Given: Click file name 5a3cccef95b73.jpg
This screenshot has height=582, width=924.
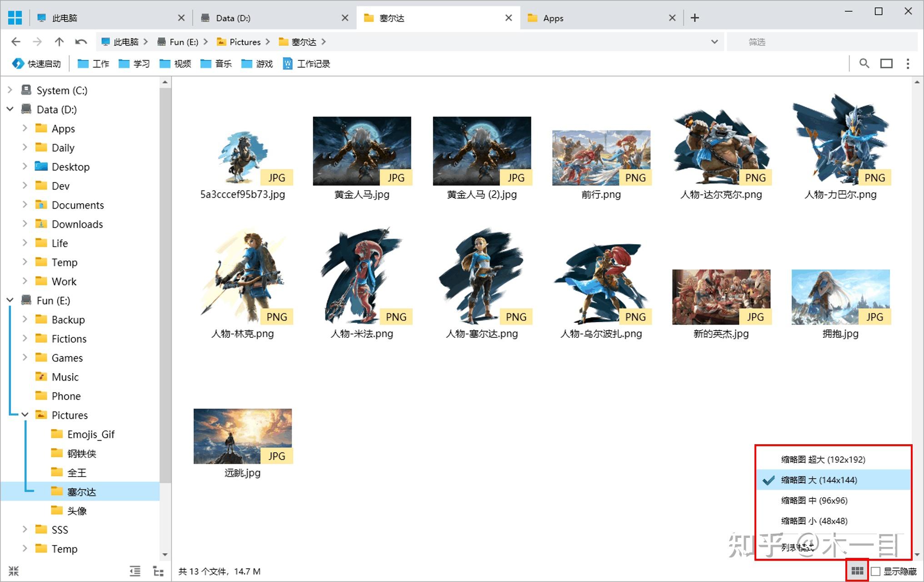Looking at the screenshot, I should pos(243,194).
